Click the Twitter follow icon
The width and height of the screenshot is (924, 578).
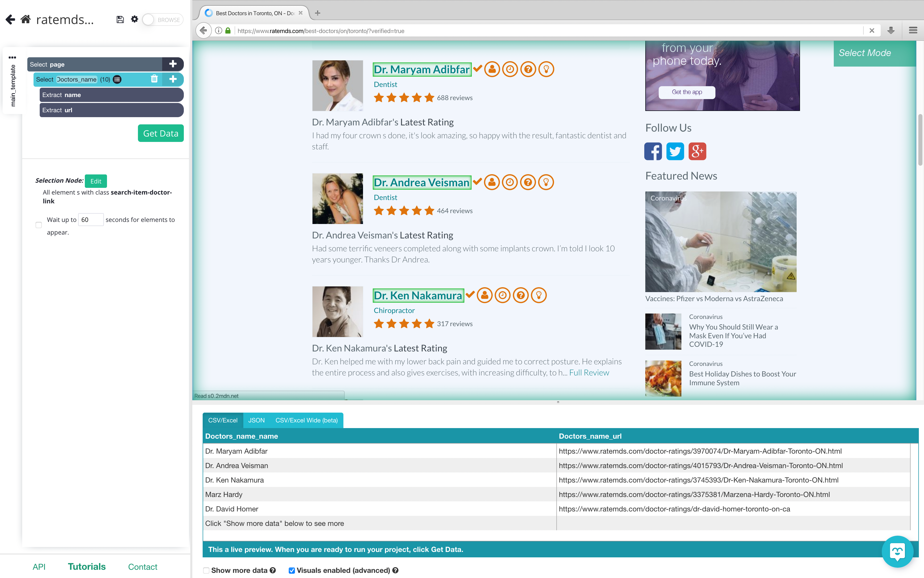point(675,151)
